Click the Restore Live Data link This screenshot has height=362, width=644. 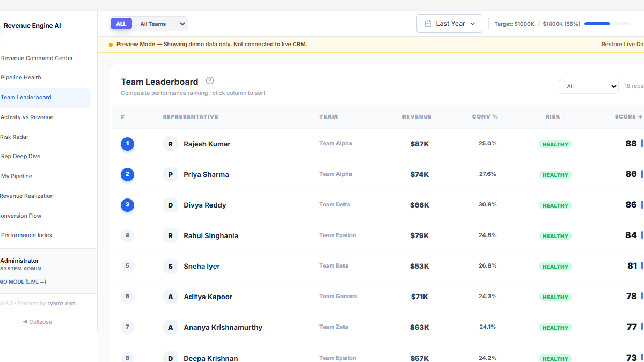point(623,45)
